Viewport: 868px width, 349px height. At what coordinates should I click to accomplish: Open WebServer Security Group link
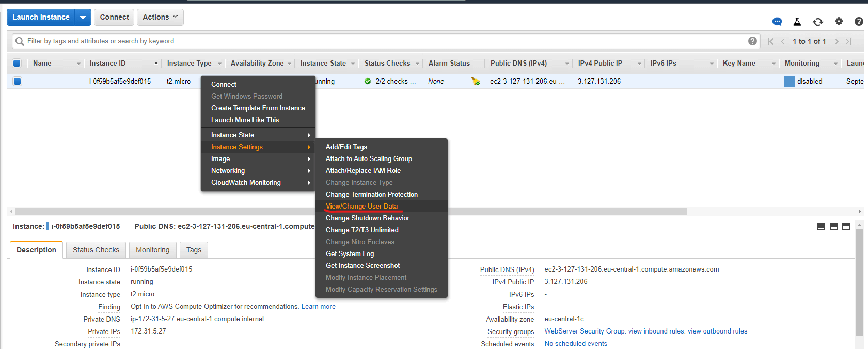(x=585, y=331)
